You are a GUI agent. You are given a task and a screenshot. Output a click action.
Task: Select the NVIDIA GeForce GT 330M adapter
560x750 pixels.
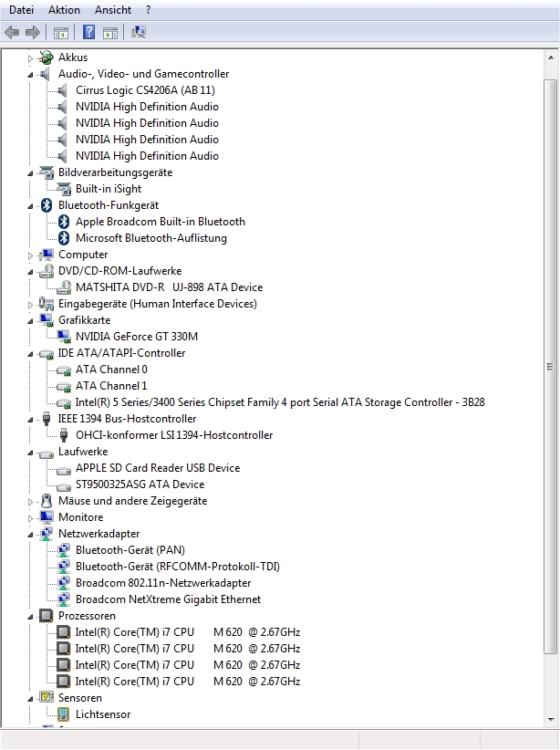point(136,337)
